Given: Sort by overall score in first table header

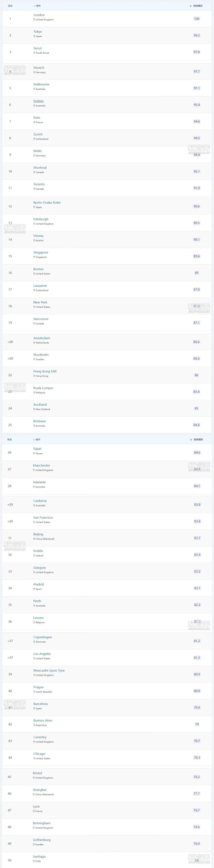Looking at the screenshot, I should click(191, 6).
